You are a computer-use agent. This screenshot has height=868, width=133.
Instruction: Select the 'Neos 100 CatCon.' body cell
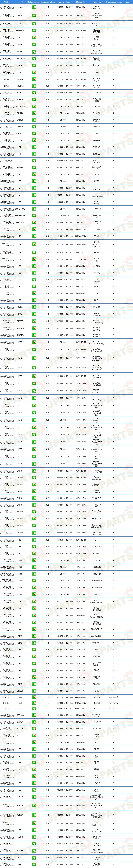tap(97, 837)
